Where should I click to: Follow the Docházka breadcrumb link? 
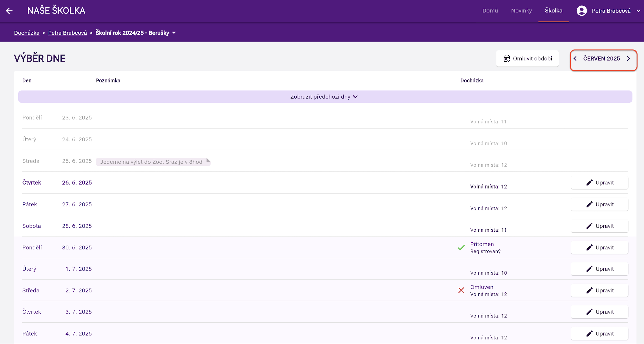point(27,33)
